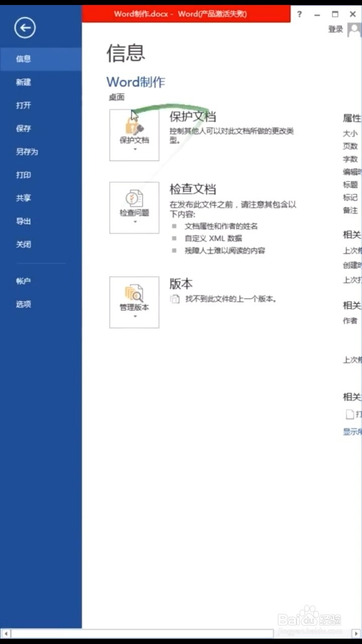362x644 pixels.
Task: Click the 大小 property label
Action: 350,133
